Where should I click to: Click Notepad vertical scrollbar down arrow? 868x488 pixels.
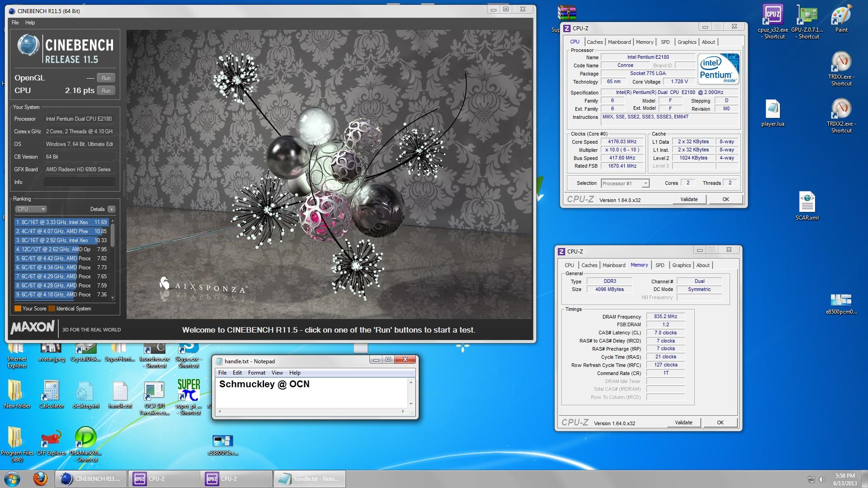point(411,404)
